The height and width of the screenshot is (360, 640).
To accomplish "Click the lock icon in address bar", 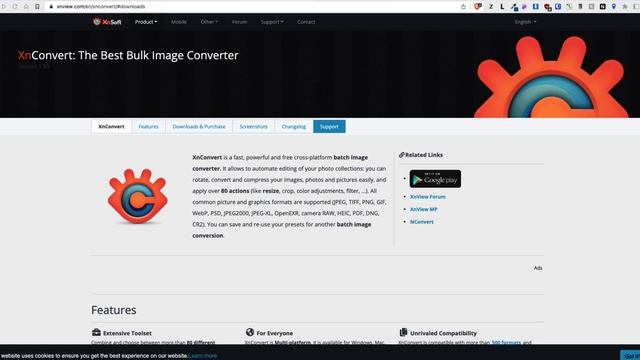I will point(51,7).
